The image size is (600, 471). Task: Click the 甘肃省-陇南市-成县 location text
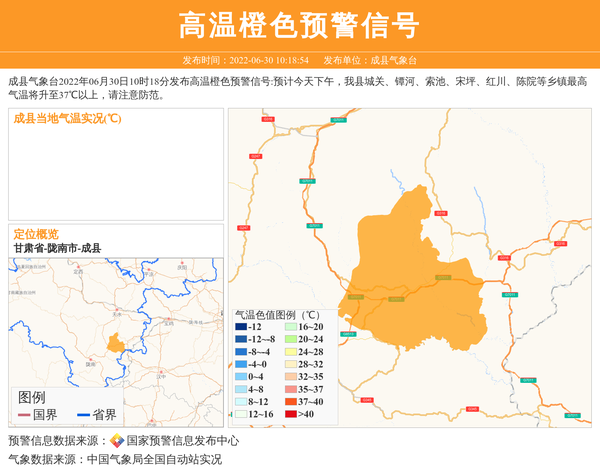point(57,248)
